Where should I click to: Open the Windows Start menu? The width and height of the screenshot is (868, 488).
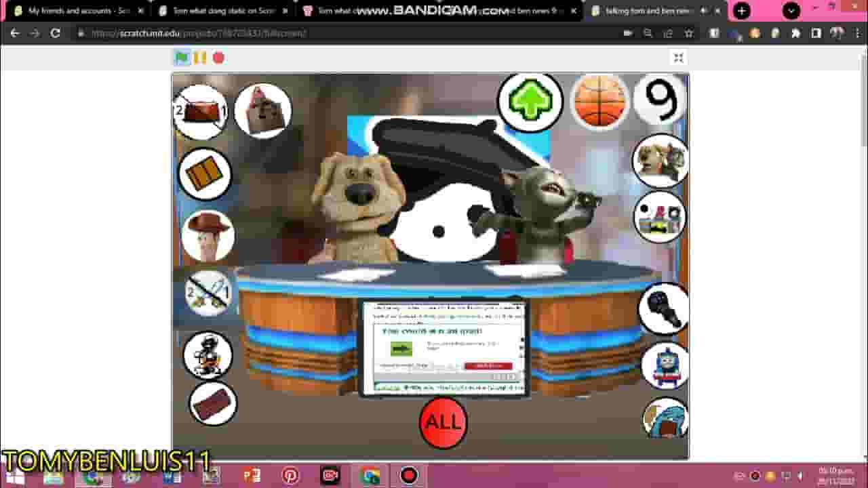click(15, 476)
